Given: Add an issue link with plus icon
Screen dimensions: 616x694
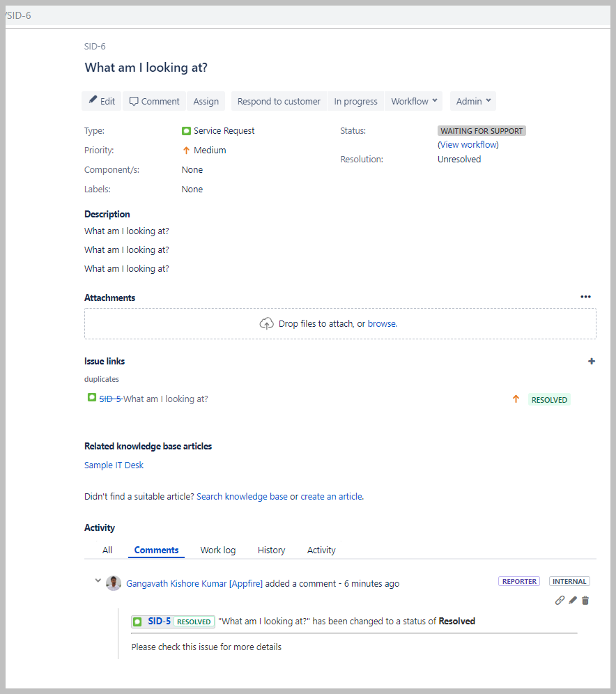Looking at the screenshot, I should 591,362.
